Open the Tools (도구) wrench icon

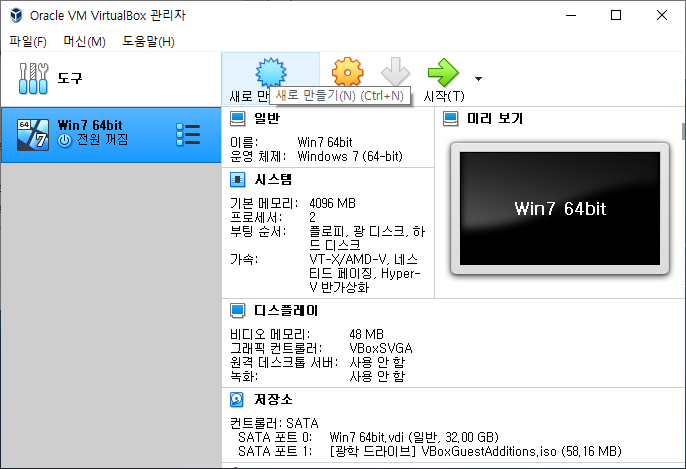pos(33,79)
